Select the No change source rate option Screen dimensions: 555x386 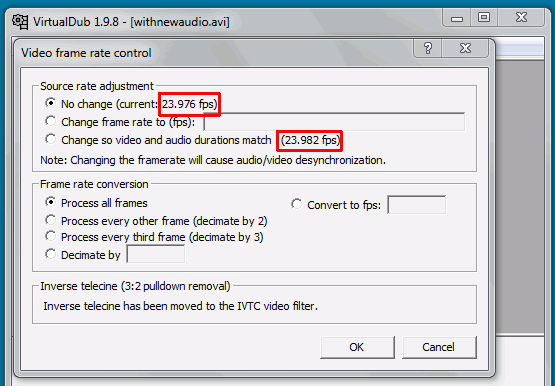click(x=51, y=103)
